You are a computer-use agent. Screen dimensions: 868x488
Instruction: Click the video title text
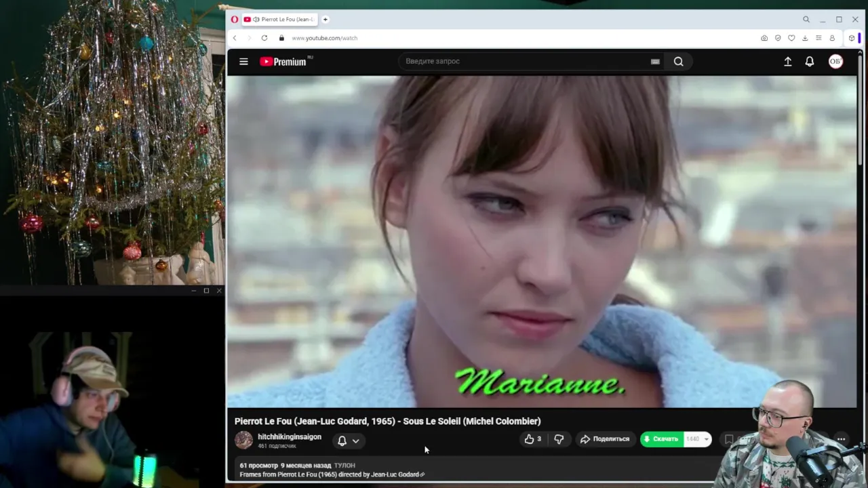point(387,422)
